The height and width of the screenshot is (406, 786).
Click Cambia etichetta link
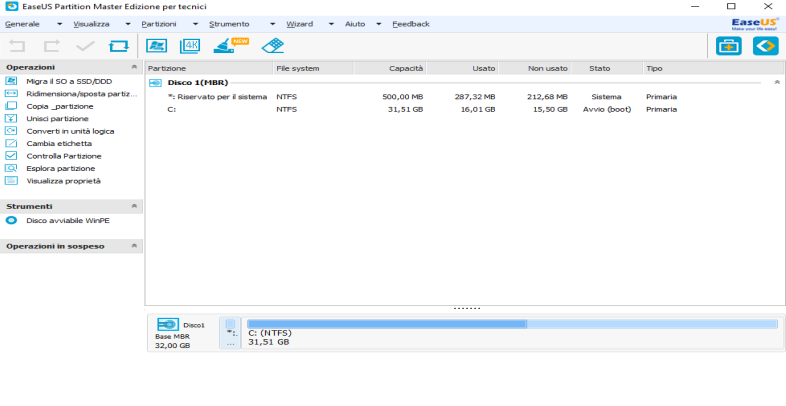59,144
